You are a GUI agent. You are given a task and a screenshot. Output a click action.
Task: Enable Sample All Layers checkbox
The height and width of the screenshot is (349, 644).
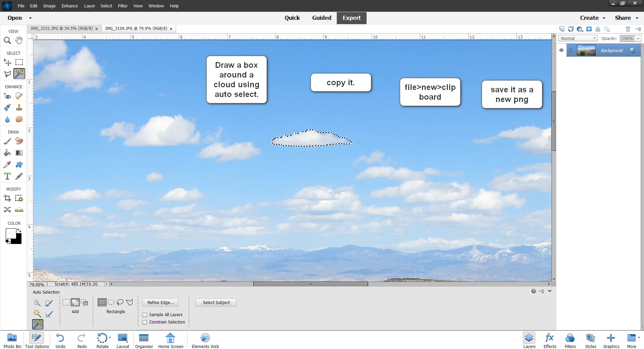click(145, 315)
